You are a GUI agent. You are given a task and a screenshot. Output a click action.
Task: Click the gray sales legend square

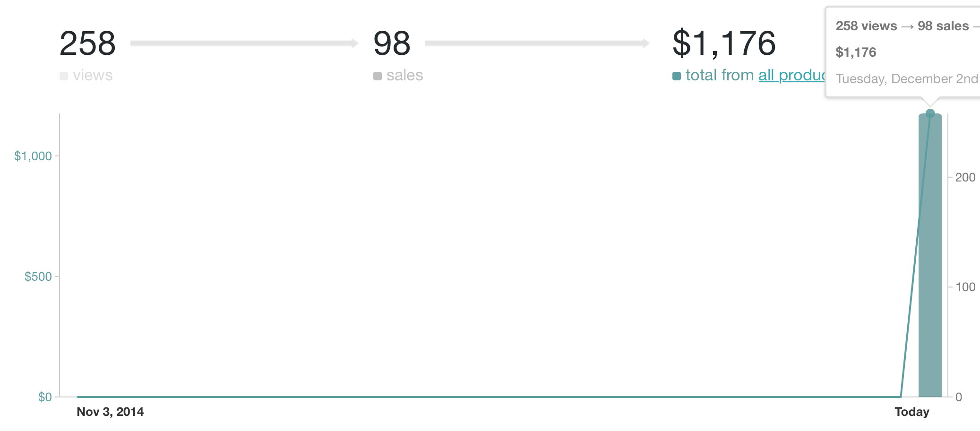tap(377, 76)
